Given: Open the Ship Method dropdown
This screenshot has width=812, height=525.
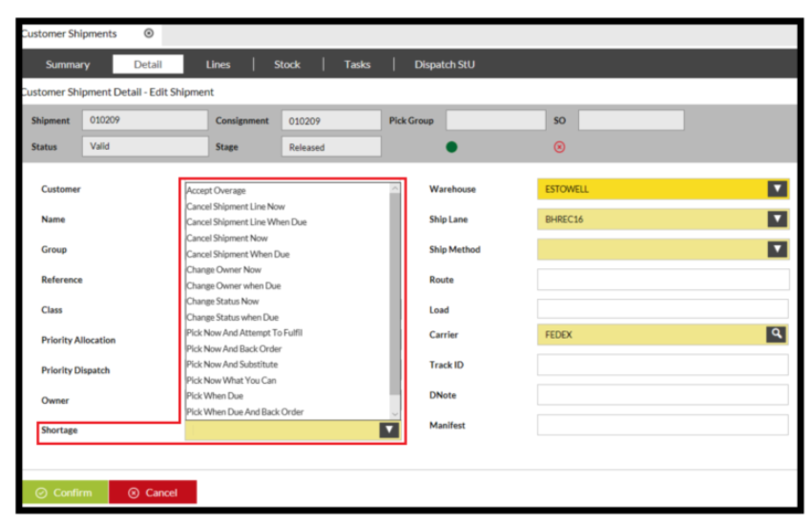Looking at the screenshot, I should (x=778, y=250).
